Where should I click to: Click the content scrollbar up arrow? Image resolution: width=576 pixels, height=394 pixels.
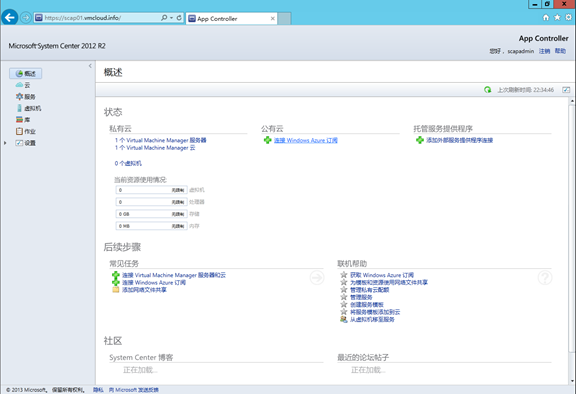(572, 101)
